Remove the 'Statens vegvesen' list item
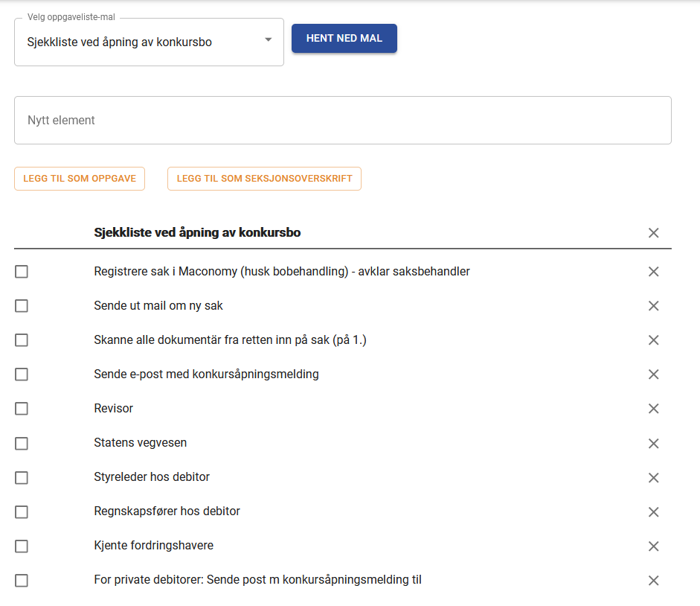This screenshot has width=700, height=606. pyautogui.click(x=653, y=443)
